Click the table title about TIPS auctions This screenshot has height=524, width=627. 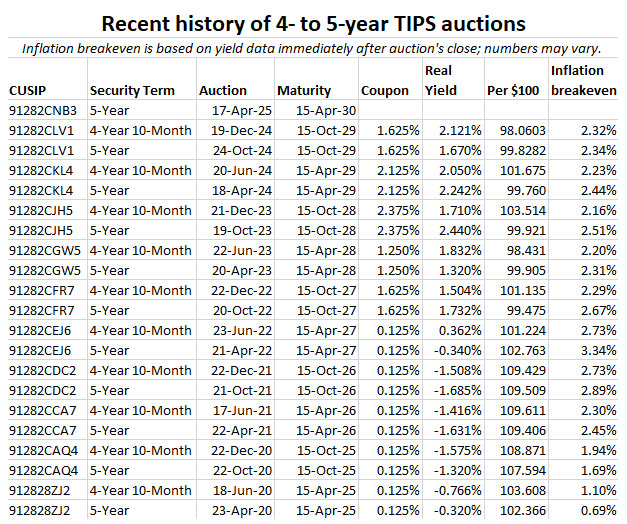pyautogui.click(x=313, y=21)
